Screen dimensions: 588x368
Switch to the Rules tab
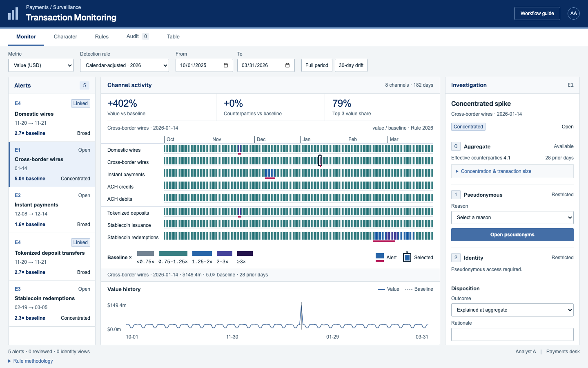(102, 37)
